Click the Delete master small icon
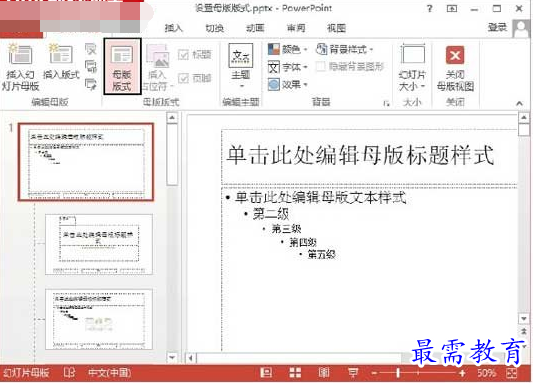This screenshot has height=383, width=533. (91, 50)
